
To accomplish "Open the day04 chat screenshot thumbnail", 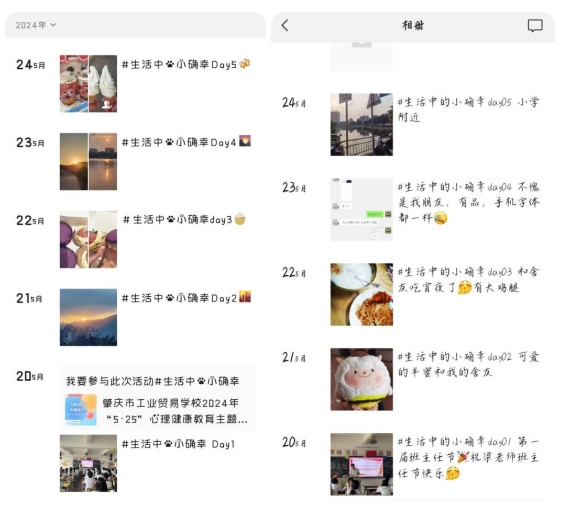I will tap(361, 209).
